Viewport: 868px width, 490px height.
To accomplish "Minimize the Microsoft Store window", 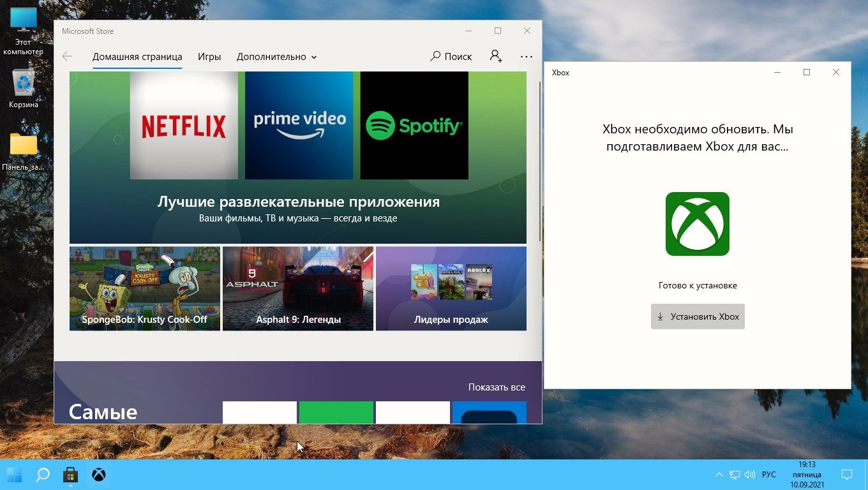I will click(468, 31).
